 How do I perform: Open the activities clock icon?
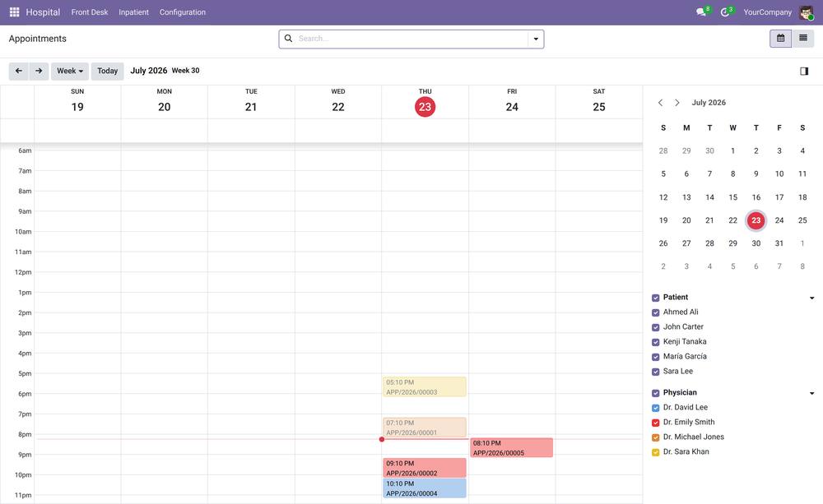[x=725, y=12]
